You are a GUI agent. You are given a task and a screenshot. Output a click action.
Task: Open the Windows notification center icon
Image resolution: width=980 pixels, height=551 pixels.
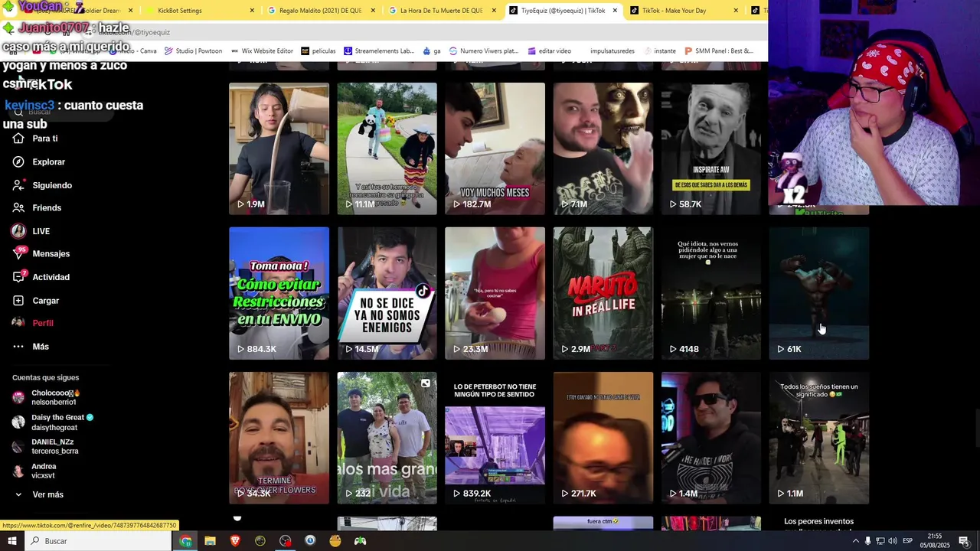[964, 541]
